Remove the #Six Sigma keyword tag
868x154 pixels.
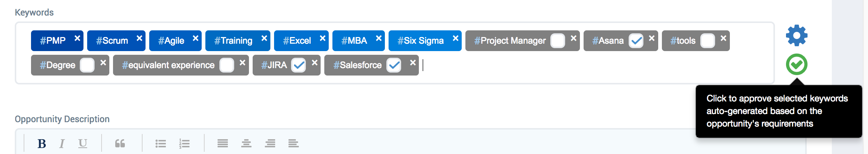coord(455,38)
